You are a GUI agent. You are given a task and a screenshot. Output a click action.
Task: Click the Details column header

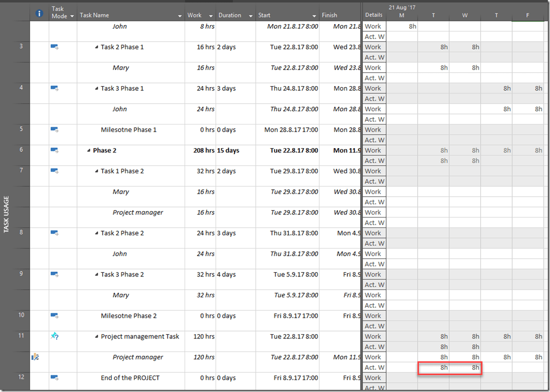(373, 15)
